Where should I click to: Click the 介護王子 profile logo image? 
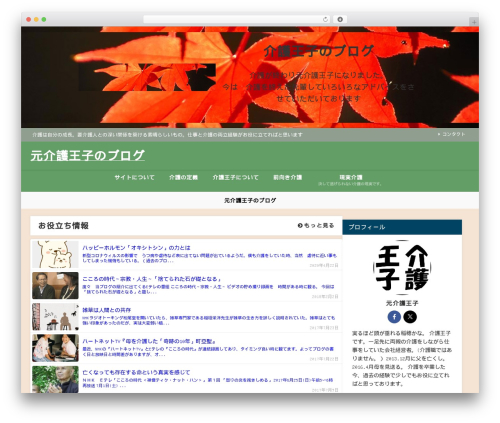(x=402, y=267)
